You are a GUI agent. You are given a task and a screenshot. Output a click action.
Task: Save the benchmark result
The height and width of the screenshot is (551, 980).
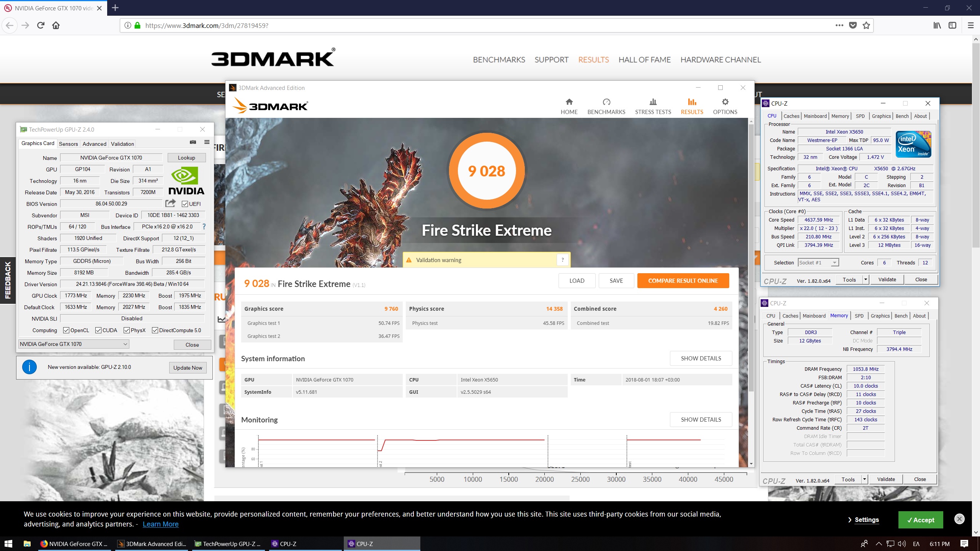pos(616,280)
